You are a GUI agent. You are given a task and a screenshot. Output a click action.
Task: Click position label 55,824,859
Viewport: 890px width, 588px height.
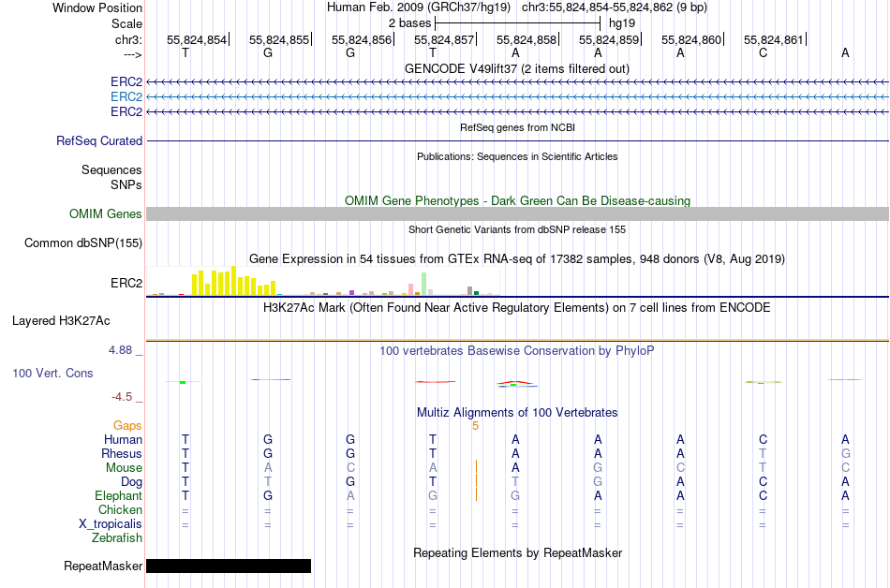609,39
